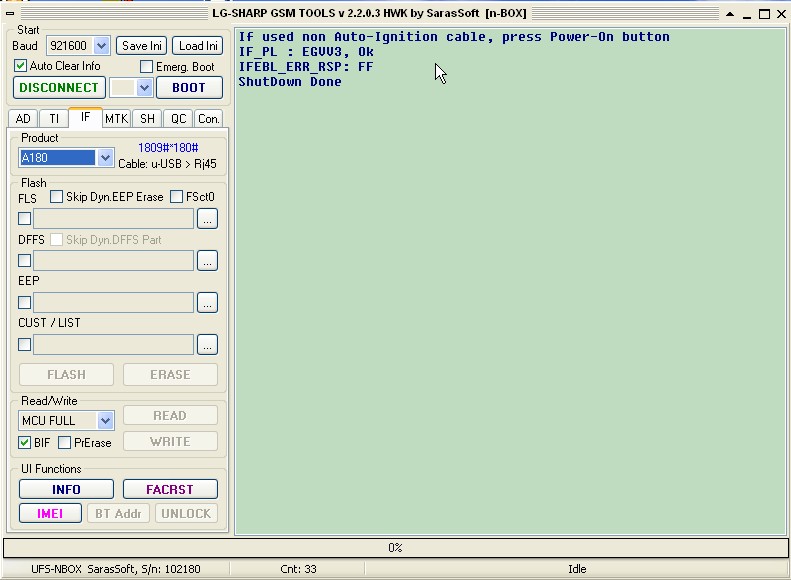The image size is (791, 580).
Task: Click the 'IFEBL_ERR_RSP: FF' log line
Action: pyautogui.click(x=306, y=67)
